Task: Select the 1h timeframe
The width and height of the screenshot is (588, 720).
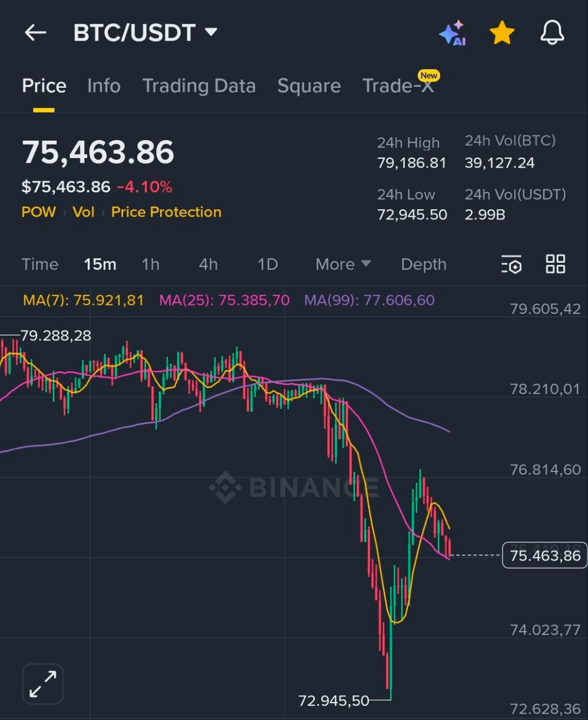Action: [x=150, y=264]
